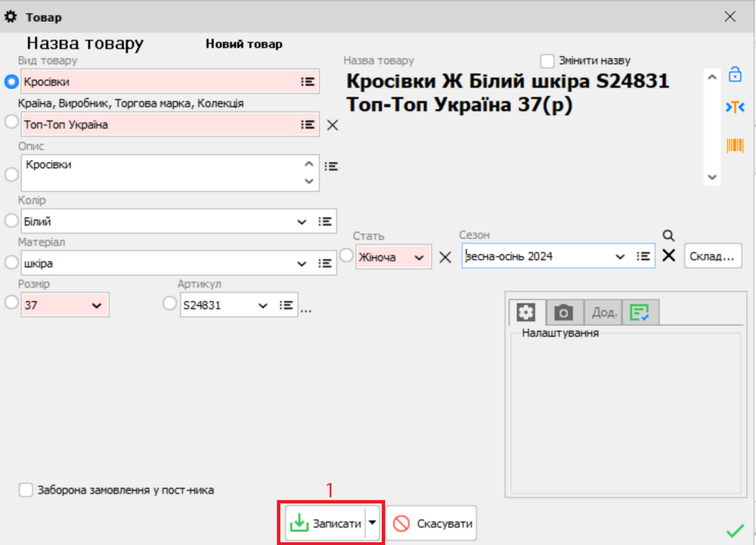Click the blue >T< text merge icon
The image size is (756, 545).
[734, 107]
